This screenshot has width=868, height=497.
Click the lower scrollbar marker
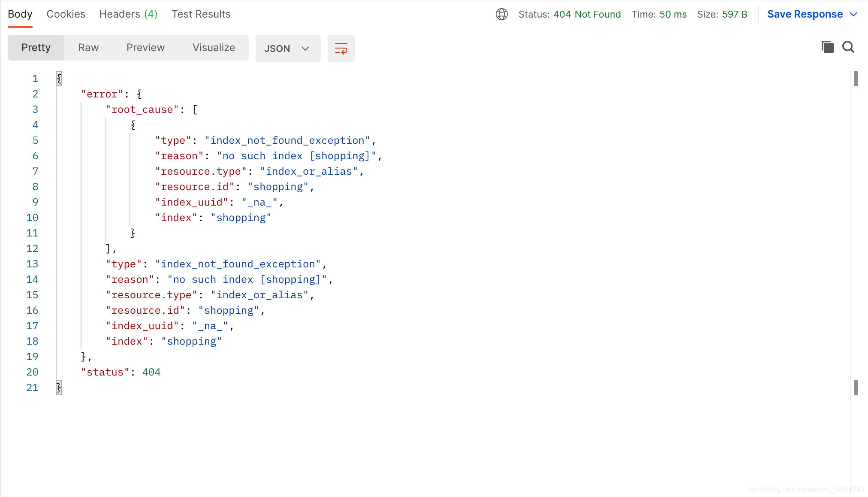click(856, 388)
